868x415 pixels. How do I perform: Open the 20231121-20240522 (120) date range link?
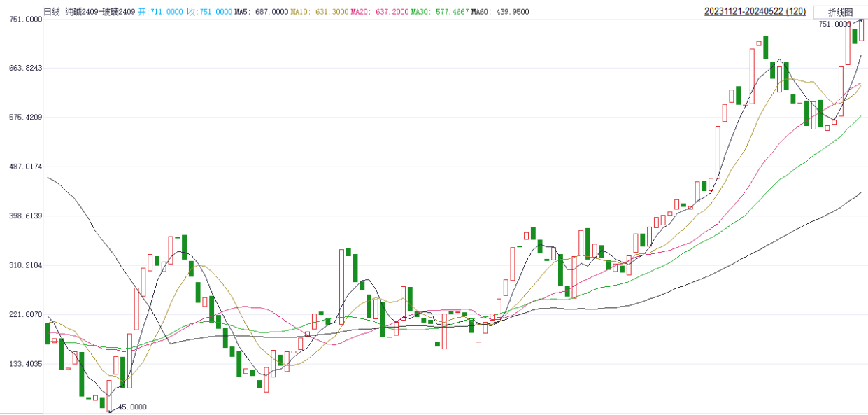745,12
